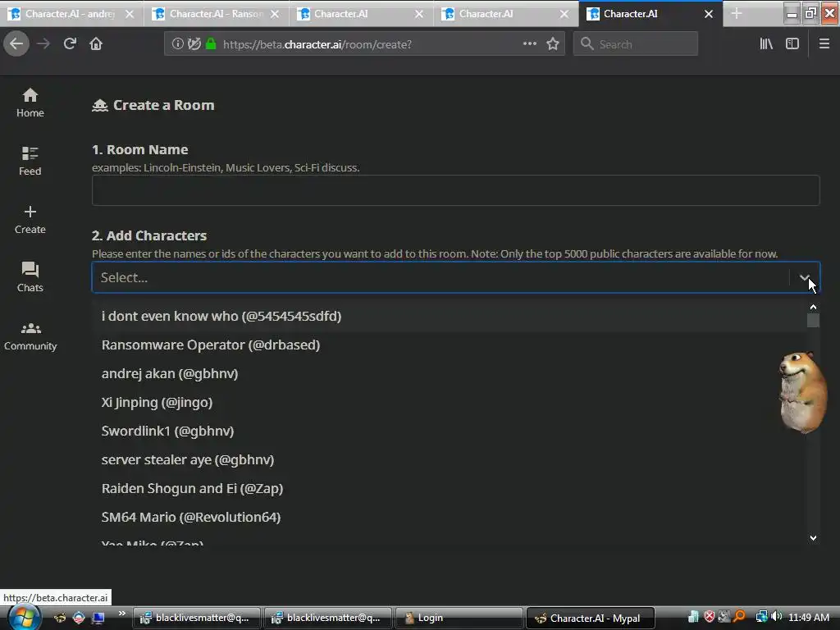Close the Character.AI - Ransom tab

pos(275,15)
